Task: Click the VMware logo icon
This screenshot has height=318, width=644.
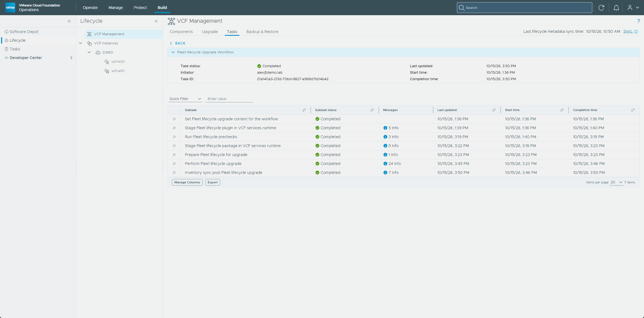Action: (10, 7)
